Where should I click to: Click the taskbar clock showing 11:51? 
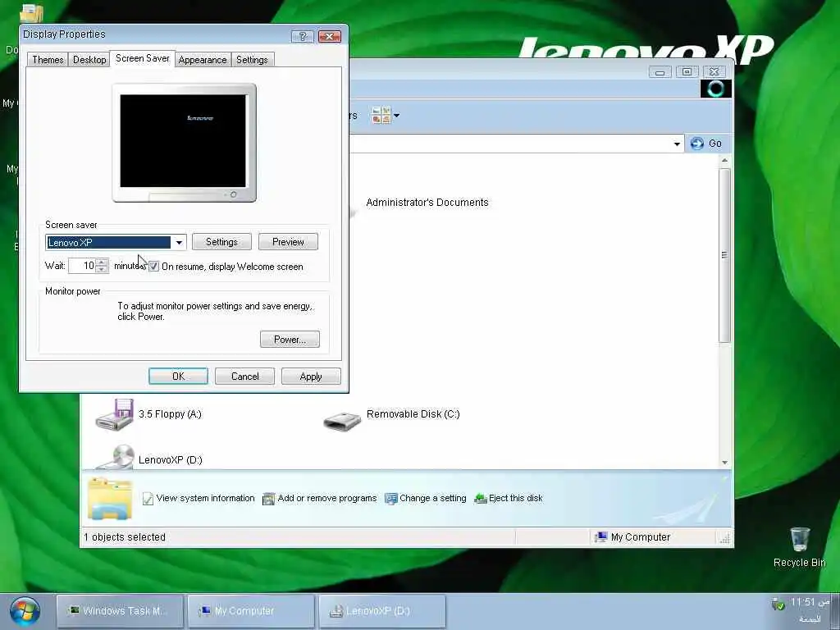click(809, 602)
